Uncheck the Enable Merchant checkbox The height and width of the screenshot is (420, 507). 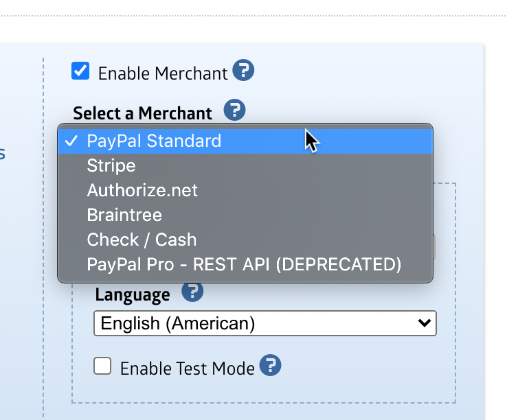[x=81, y=71]
